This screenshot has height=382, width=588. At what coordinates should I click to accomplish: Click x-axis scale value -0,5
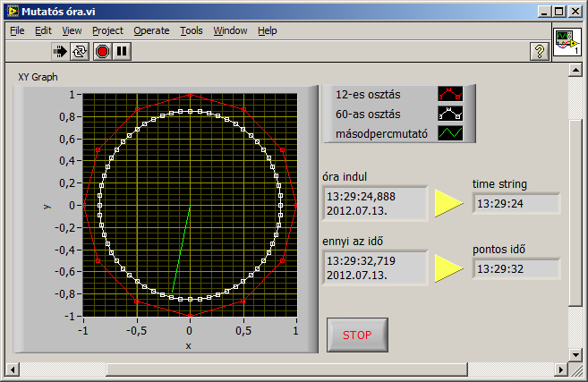(136, 331)
